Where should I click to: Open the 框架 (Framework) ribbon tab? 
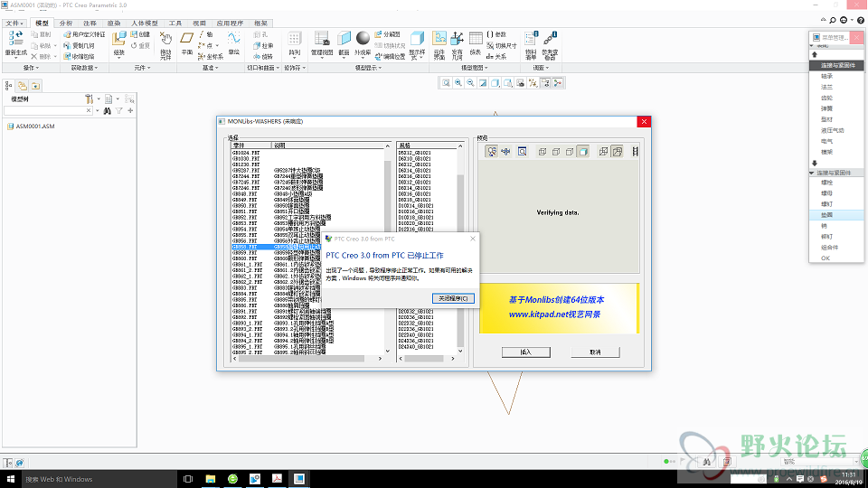tap(260, 23)
